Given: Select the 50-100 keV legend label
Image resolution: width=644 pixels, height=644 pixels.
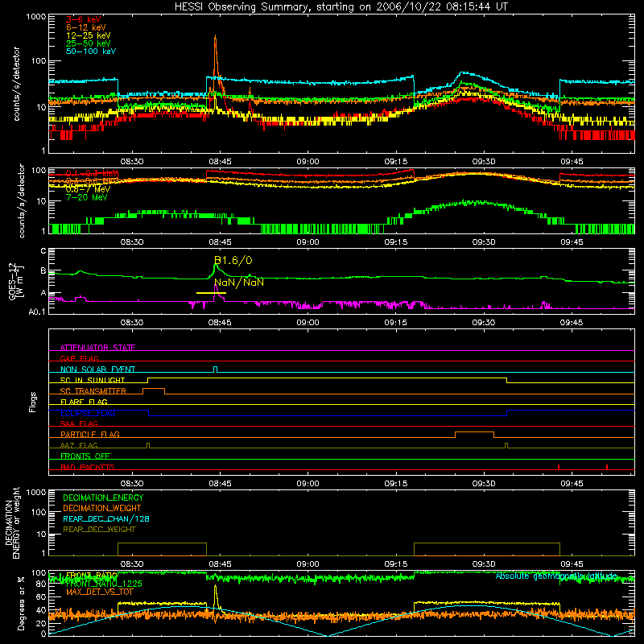Looking at the screenshot, I should pos(91,52).
